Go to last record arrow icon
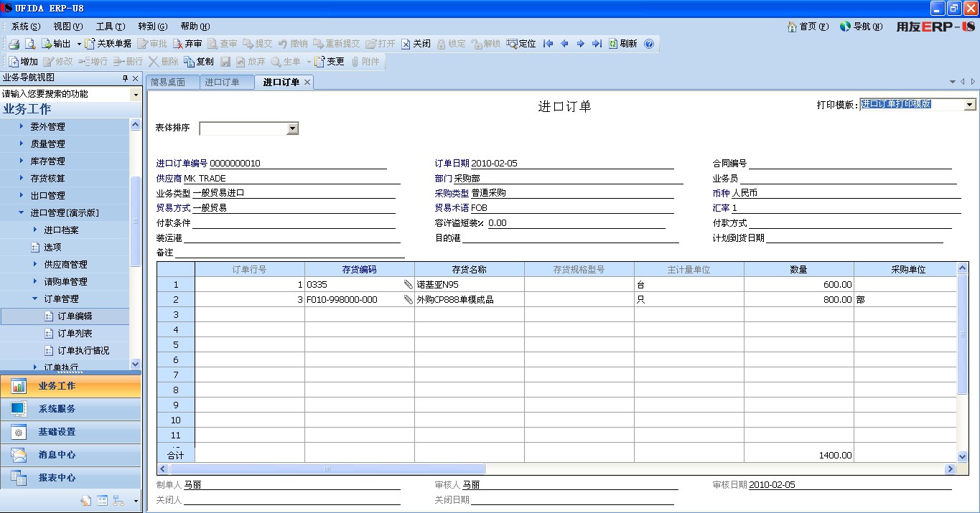The image size is (980, 513). pos(597,44)
